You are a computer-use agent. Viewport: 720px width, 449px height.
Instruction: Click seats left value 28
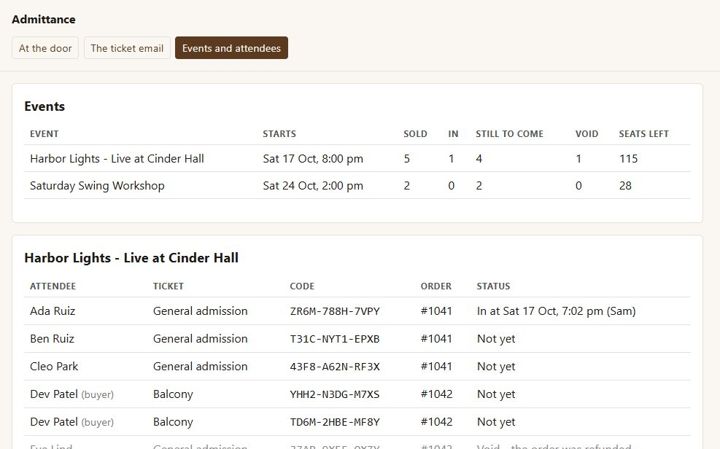[x=625, y=186]
